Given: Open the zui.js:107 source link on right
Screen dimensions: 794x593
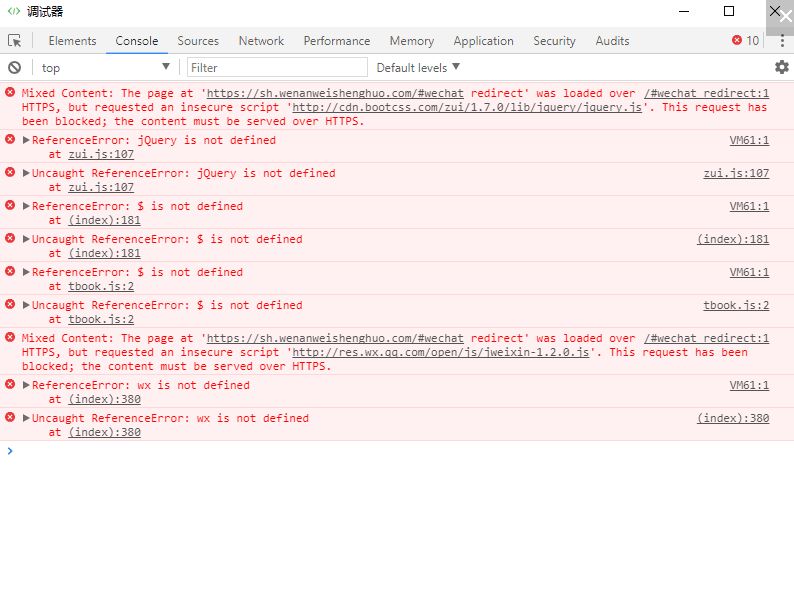Looking at the screenshot, I should coord(736,173).
